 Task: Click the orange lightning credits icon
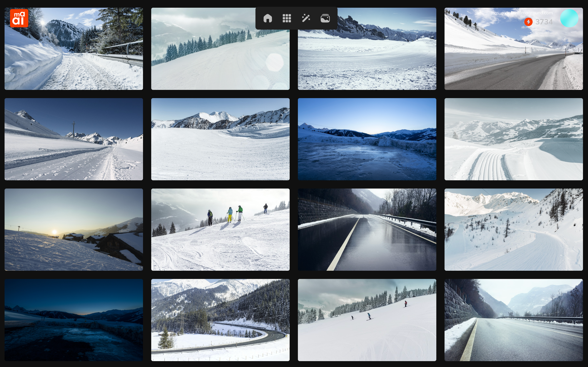[x=528, y=22]
